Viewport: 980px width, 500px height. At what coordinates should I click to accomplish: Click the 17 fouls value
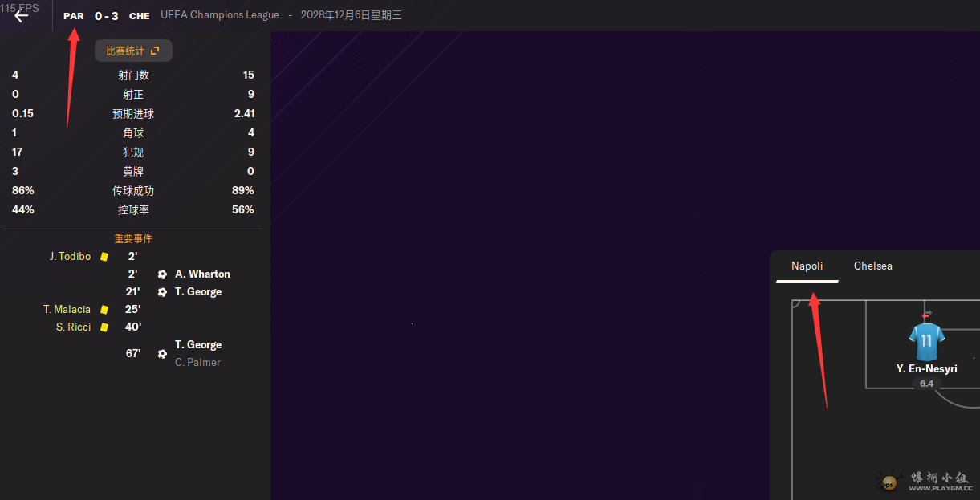[x=17, y=152]
